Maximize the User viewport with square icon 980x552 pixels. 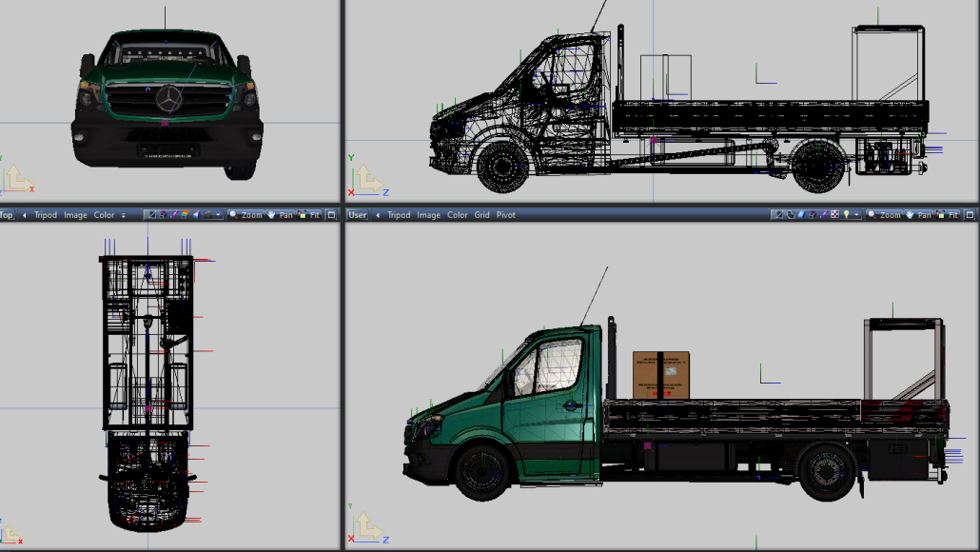[970, 215]
